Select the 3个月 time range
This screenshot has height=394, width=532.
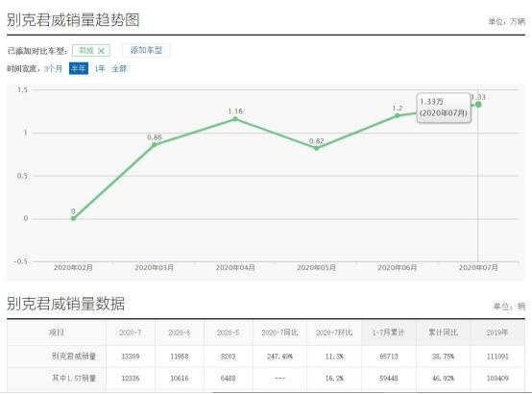(53, 68)
